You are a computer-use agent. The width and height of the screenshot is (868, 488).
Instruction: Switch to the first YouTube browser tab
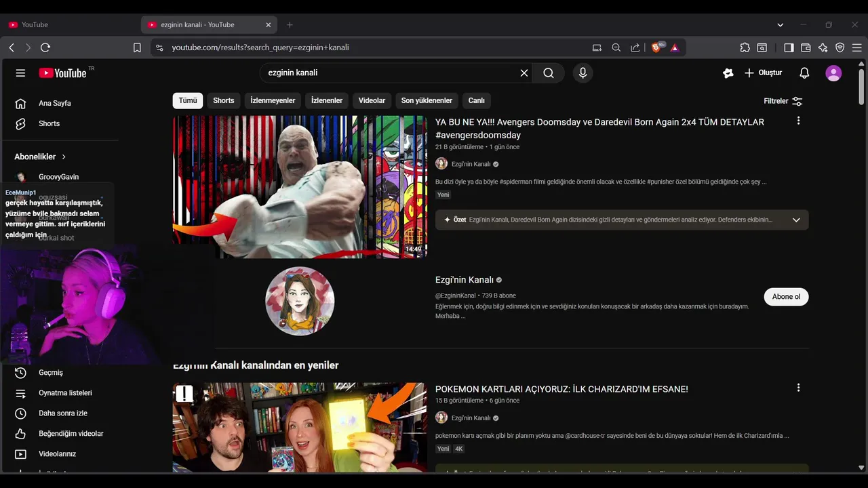[68, 24]
